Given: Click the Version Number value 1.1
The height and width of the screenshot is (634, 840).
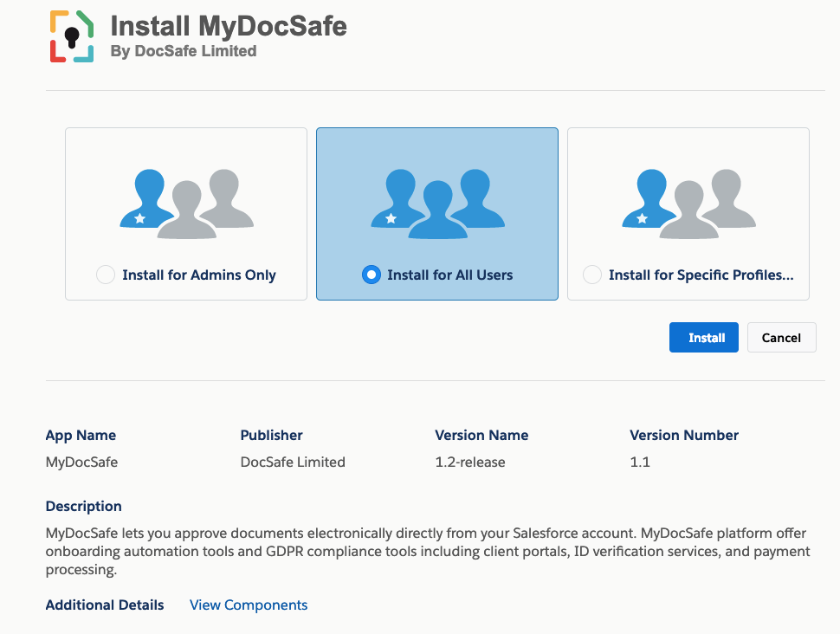Looking at the screenshot, I should coord(640,462).
